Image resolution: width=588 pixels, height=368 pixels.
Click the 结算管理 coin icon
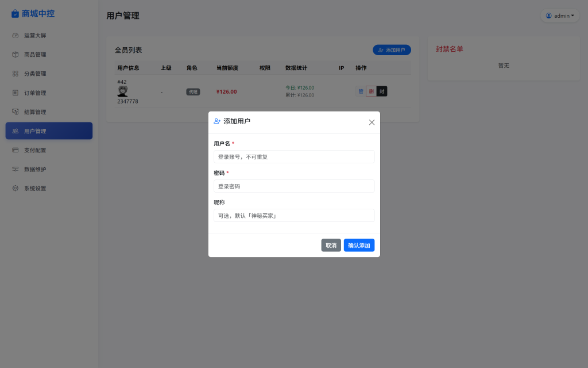[15, 112]
